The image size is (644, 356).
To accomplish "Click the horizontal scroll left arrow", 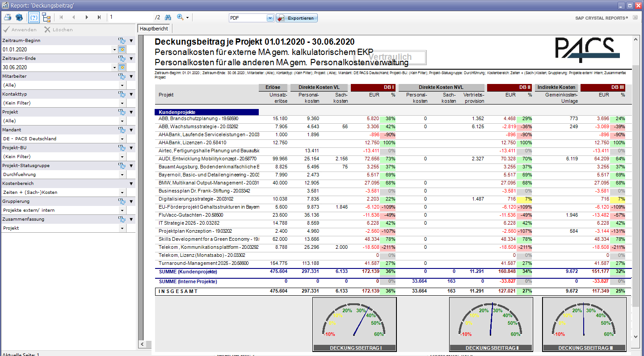I will pyautogui.click(x=143, y=344).
